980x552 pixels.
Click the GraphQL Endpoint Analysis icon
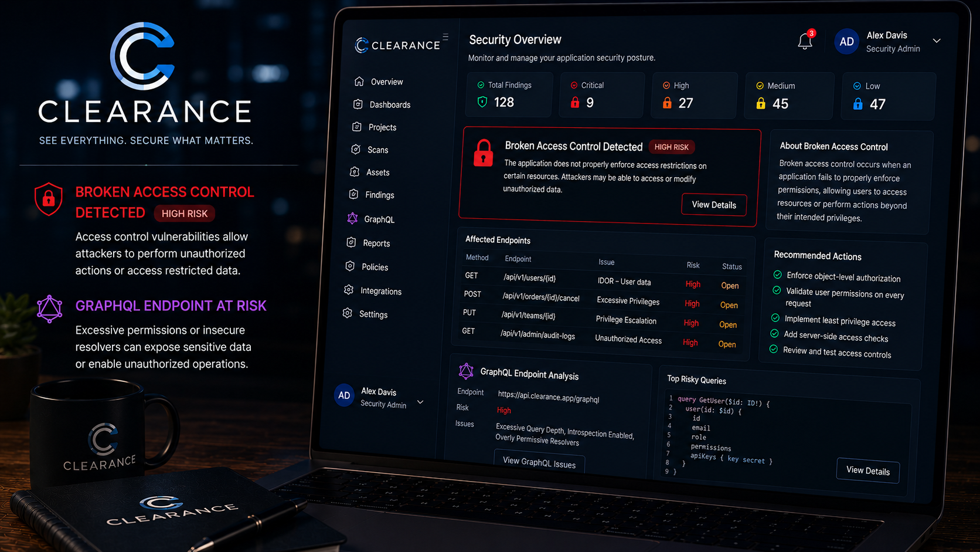466,371
